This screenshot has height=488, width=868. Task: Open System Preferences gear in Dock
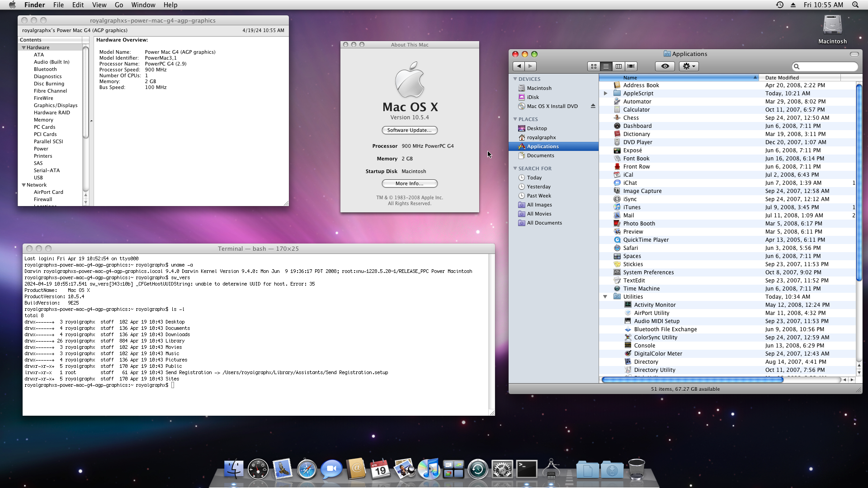pos(502,469)
